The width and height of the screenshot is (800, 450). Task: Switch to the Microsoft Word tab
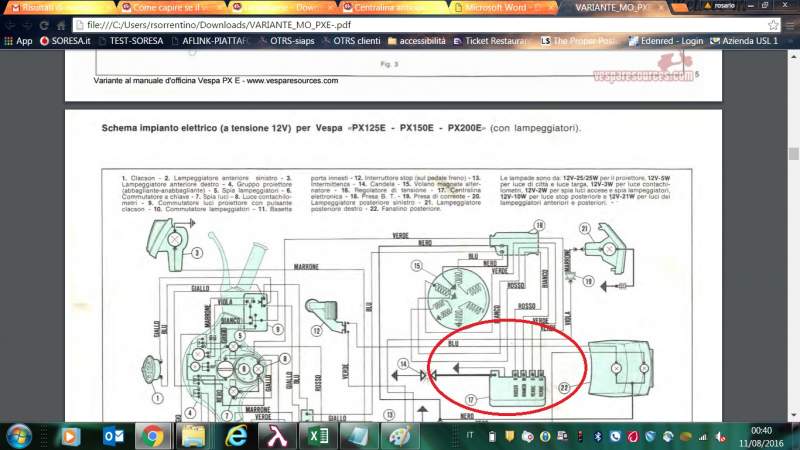503,8
